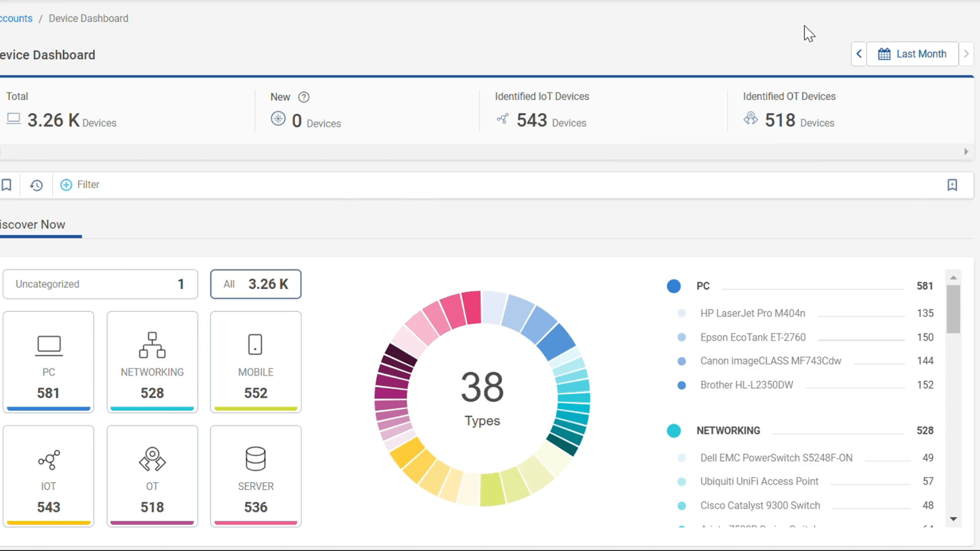Viewport: 980px width, 551px height.
Task: Open the Discover Now tab
Action: tap(33, 224)
